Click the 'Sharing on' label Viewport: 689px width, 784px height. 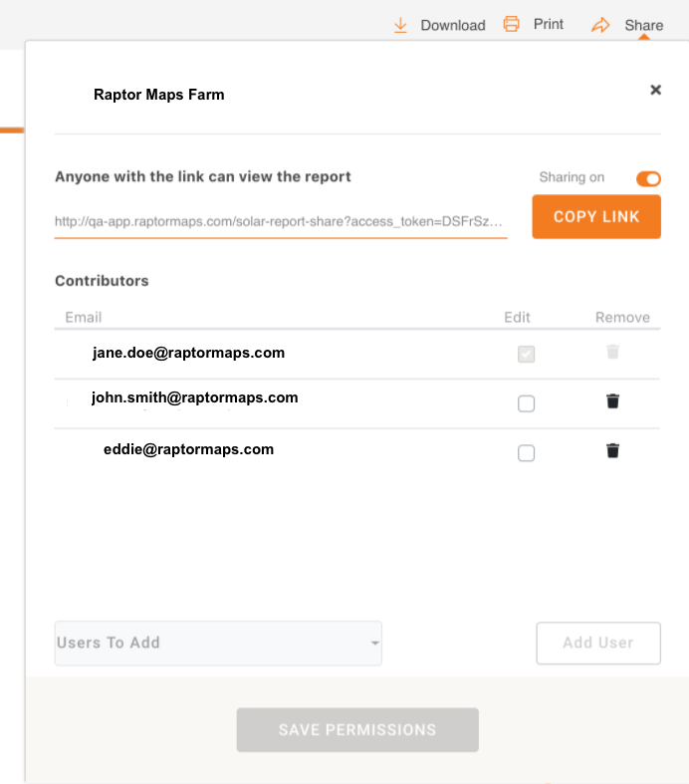572,177
